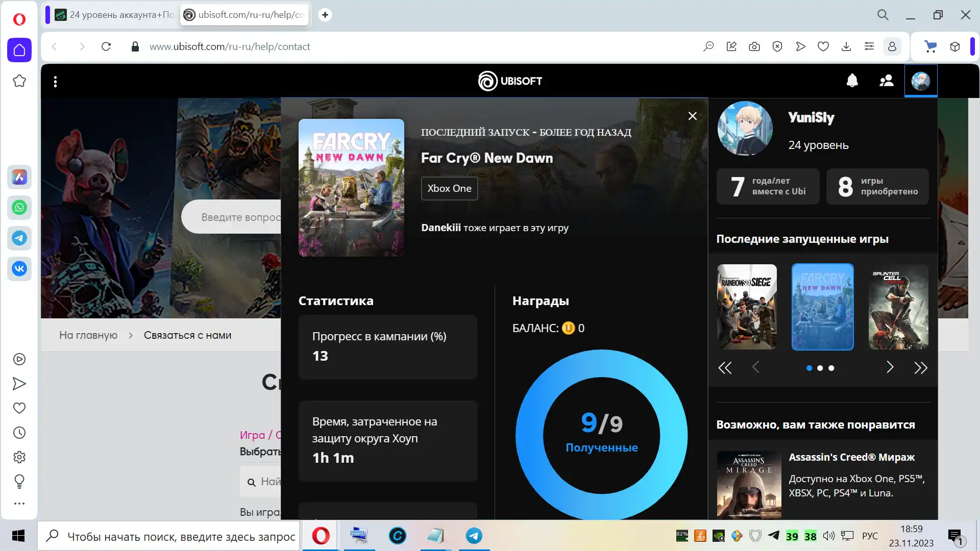Open Easy Setup sliders icon
Image resolution: width=980 pixels, height=551 pixels.
[x=869, y=46]
